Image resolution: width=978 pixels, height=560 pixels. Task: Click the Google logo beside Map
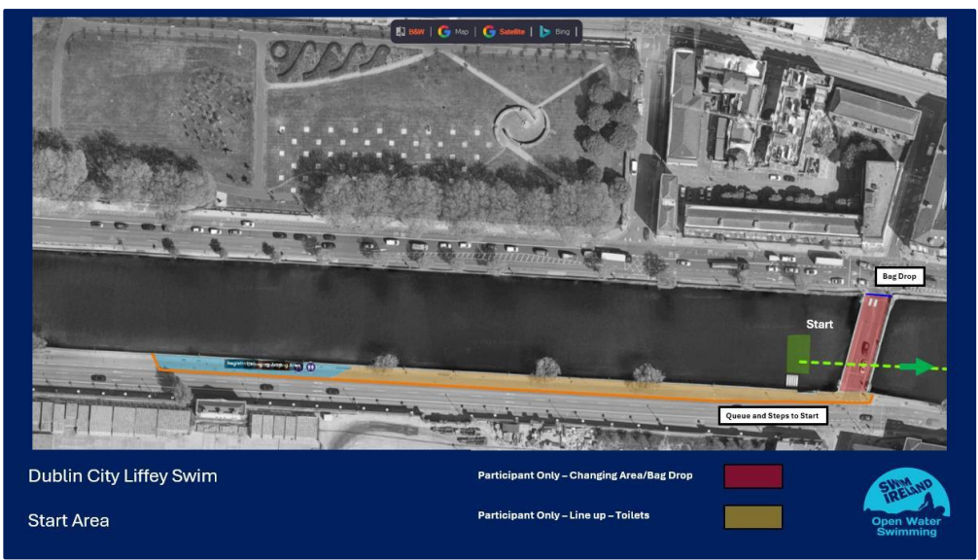(x=444, y=31)
